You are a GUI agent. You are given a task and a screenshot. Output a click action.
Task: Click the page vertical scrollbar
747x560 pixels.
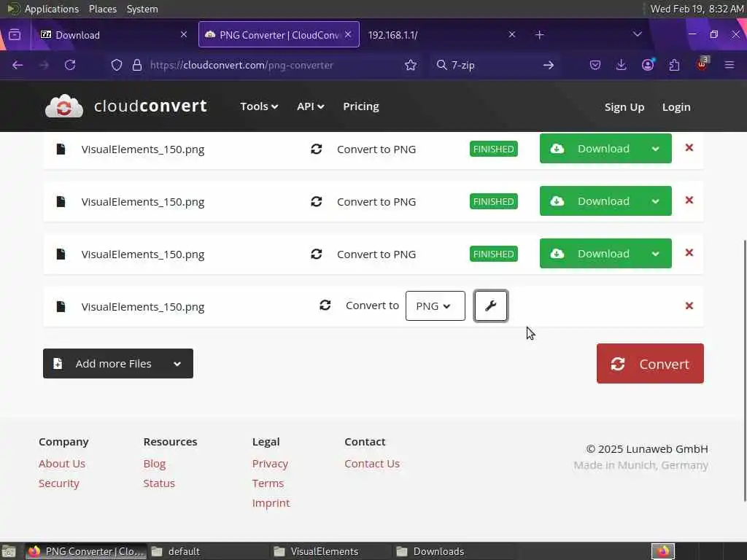point(744,370)
